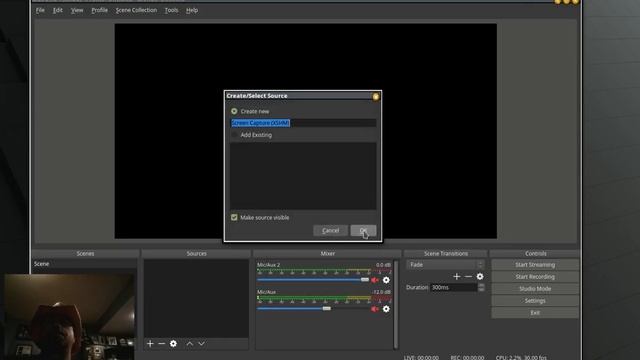Toggle the Make source visible checkbox
Image resolution: width=640 pixels, height=360 pixels.
234,218
